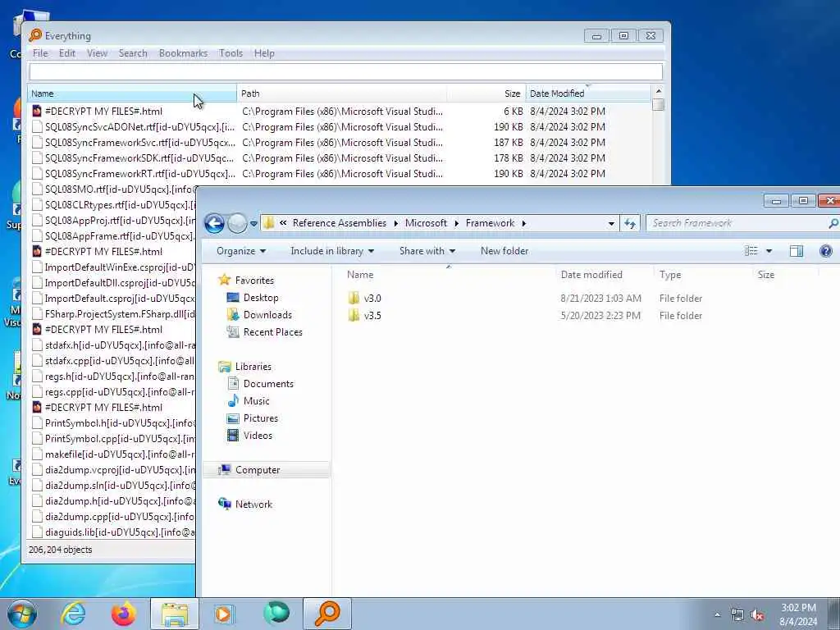Select Libraries in the navigation pane

253,367
